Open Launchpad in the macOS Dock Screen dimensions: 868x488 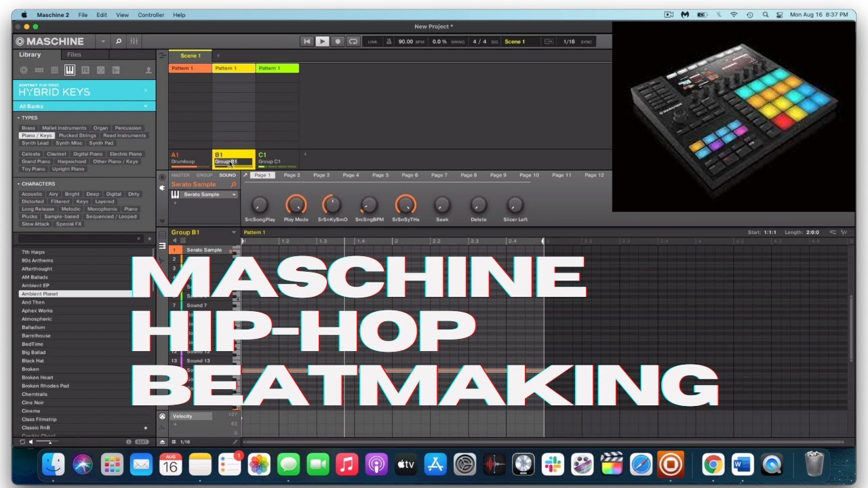pyautogui.click(x=112, y=464)
